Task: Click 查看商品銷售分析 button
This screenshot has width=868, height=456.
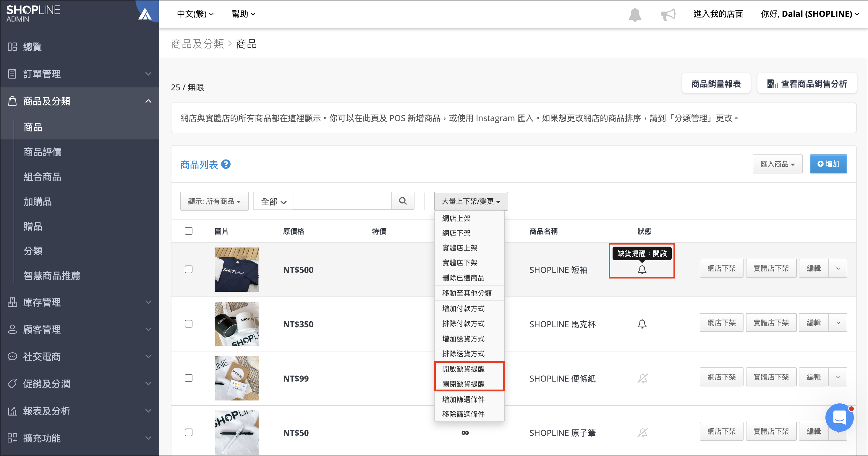Action: pyautogui.click(x=807, y=84)
